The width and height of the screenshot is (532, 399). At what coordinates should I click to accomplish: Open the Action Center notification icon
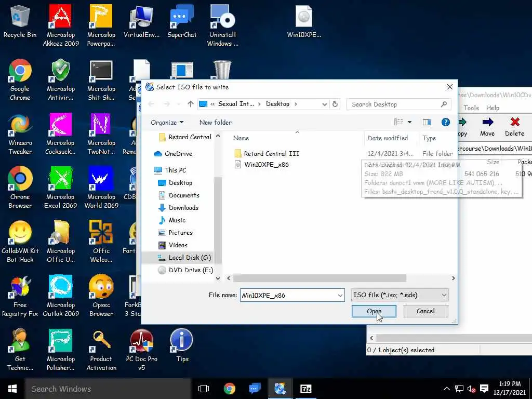[x=485, y=389]
